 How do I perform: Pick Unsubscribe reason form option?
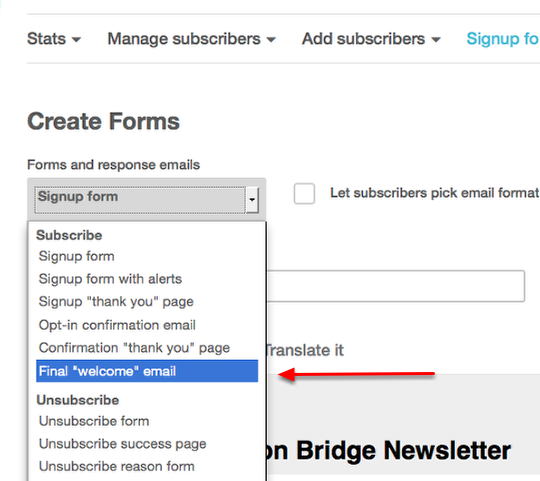(117, 467)
